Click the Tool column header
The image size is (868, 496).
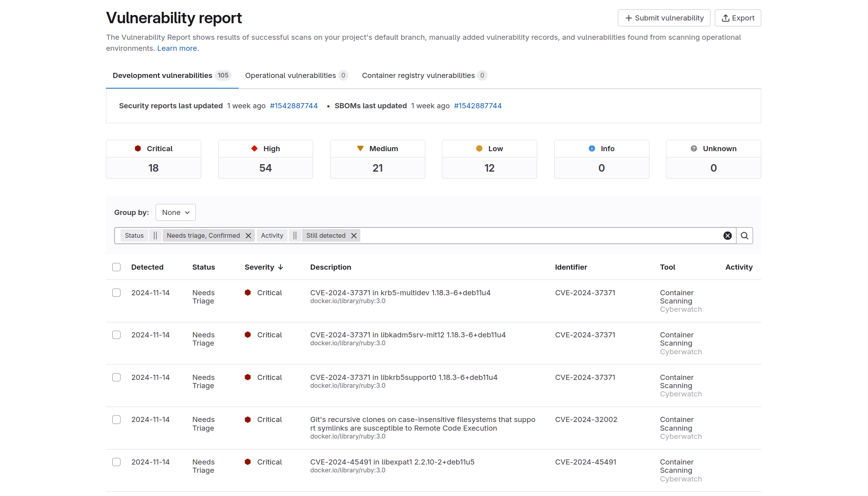pyautogui.click(x=668, y=267)
